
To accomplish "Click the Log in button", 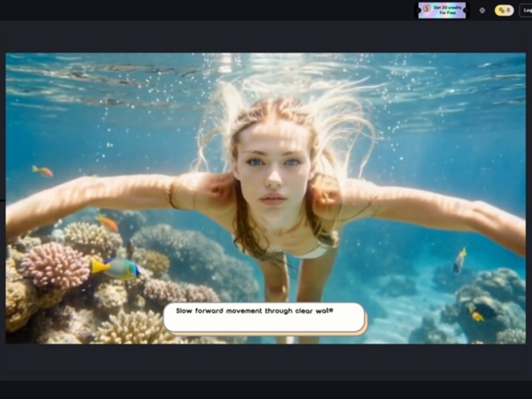I will point(527,10).
